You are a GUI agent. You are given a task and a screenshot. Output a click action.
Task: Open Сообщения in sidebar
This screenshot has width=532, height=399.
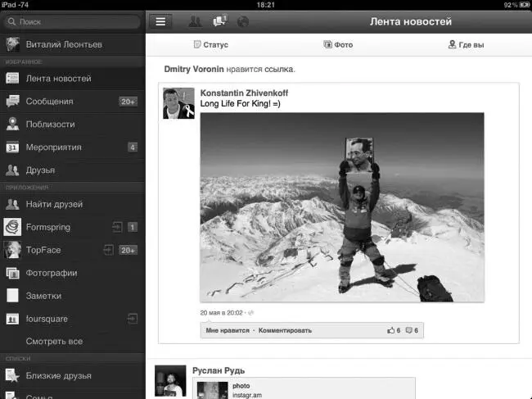coord(49,102)
